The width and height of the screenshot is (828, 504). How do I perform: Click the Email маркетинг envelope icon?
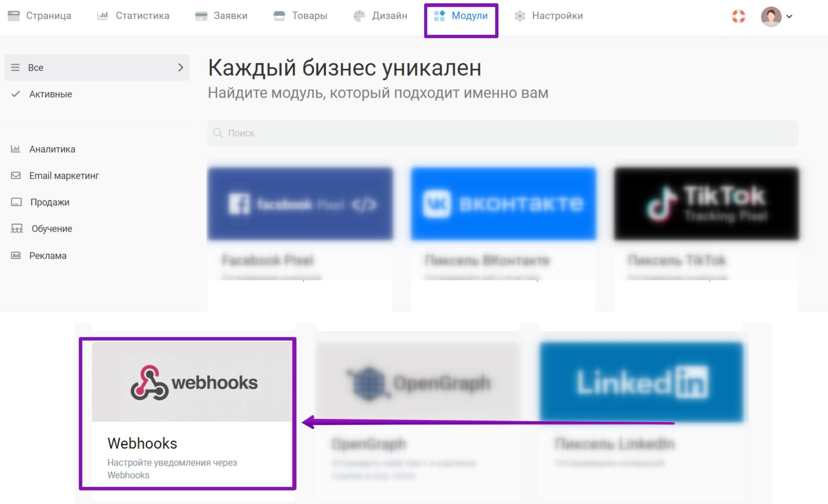pyautogui.click(x=16, y=175)
